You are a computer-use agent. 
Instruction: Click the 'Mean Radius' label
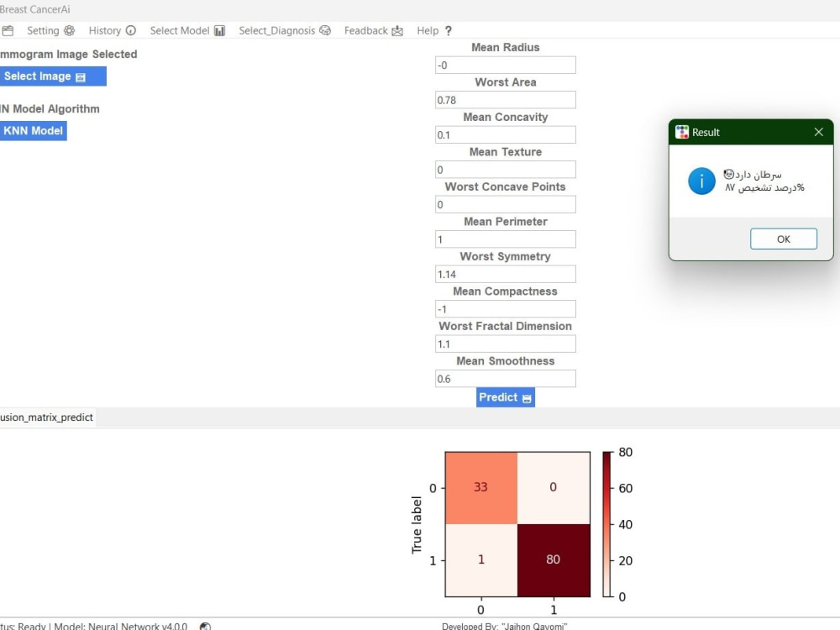click(x=505, y=47)
